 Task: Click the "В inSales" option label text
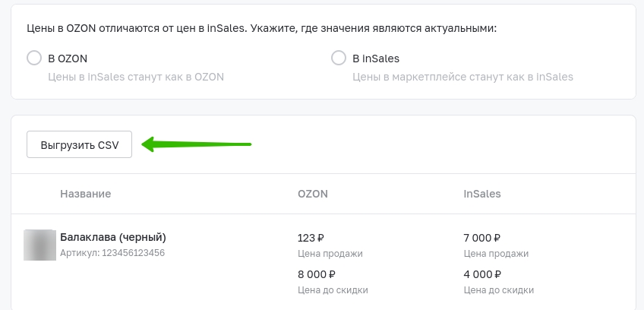pyautogui.click(x=376, y=59)
